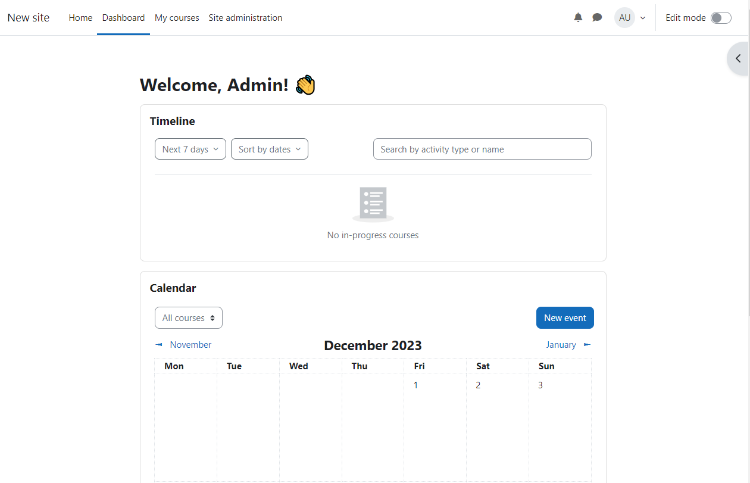The width and height of the screenshot is (750, 483).
Task: Open My courses in navigation
Action: [x=176, y=18]
